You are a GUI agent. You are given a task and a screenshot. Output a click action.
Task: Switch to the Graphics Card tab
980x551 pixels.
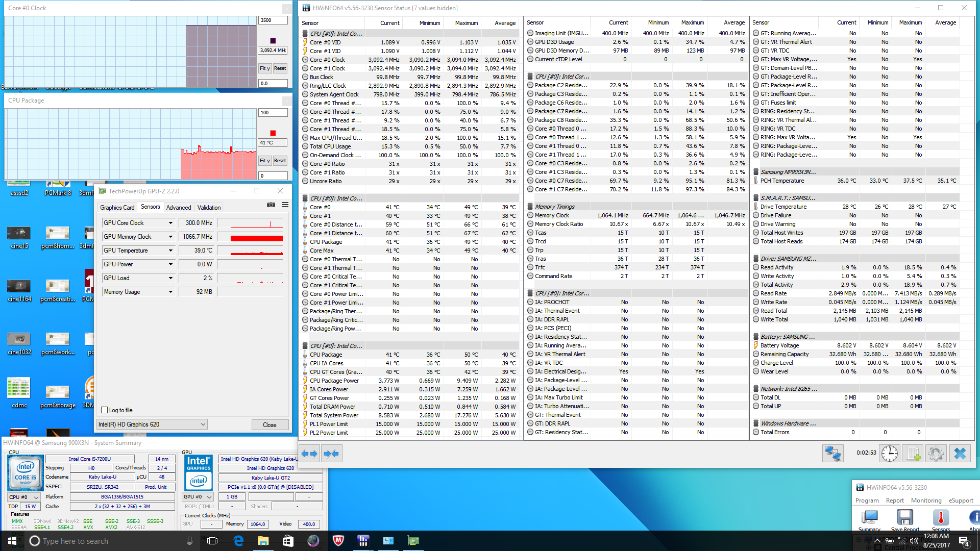pos(117,208)
